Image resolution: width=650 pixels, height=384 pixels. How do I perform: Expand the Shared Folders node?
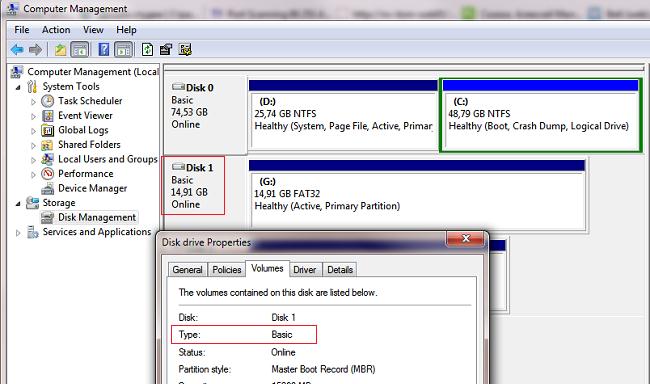(x=33, y=146)
